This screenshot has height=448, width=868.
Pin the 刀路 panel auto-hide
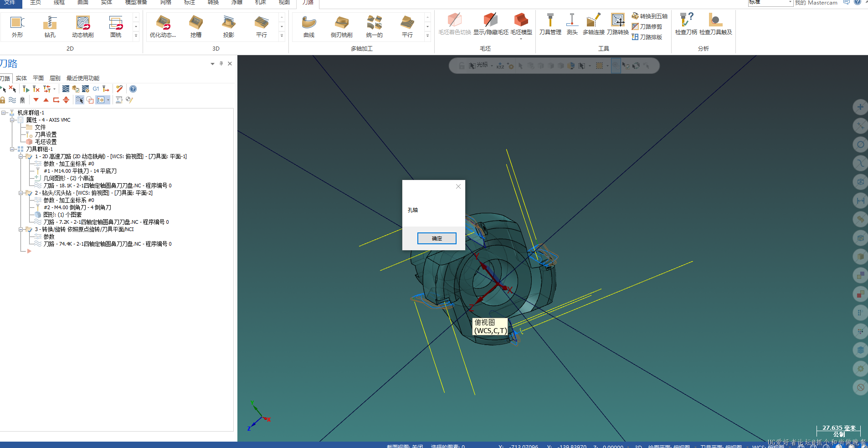(x=221, y=63)
